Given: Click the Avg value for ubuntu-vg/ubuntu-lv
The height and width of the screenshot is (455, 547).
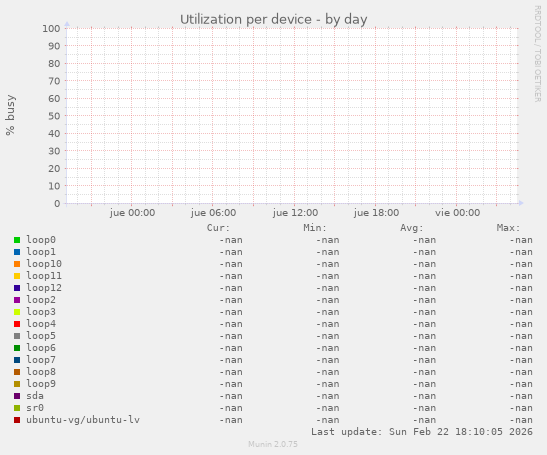Looking at the screenshot, I should point(425,420).
